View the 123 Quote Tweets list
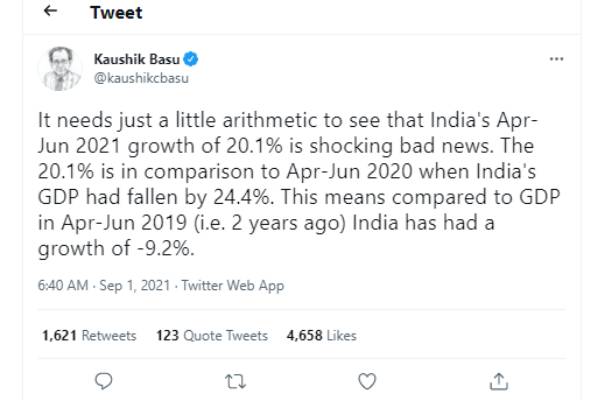Viewport: 600px width, 400px height. [212, 336]
